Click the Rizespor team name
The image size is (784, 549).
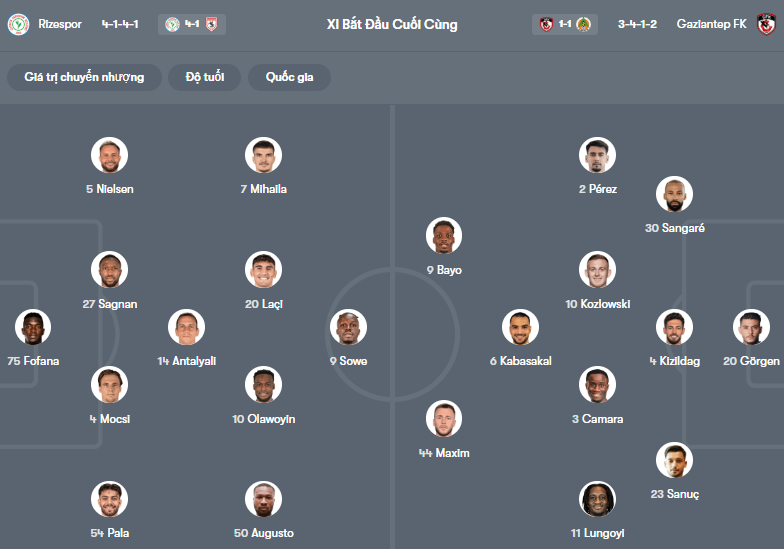coord(60,24)
